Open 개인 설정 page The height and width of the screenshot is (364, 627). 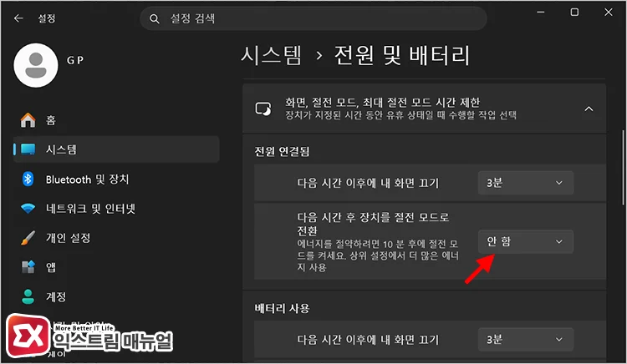coord(116,238)
